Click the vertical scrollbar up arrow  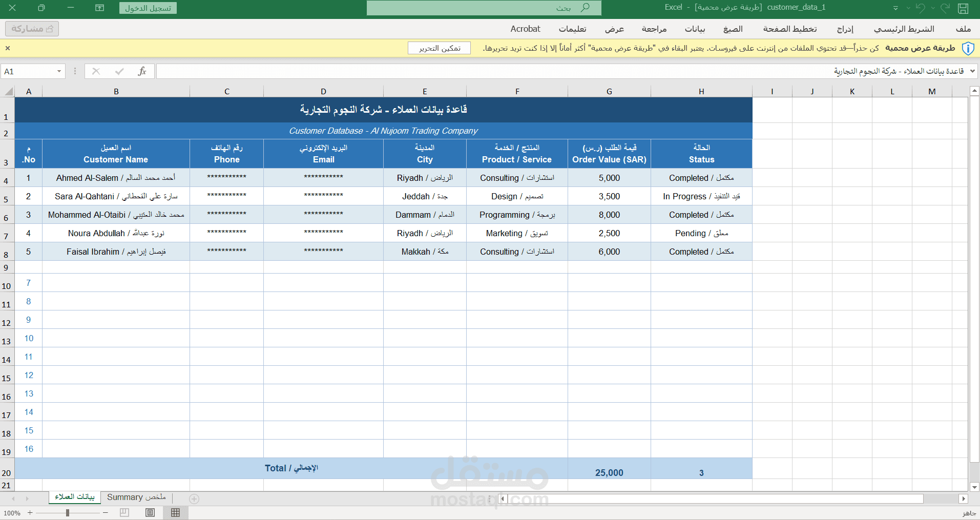[x=974, y=91]
